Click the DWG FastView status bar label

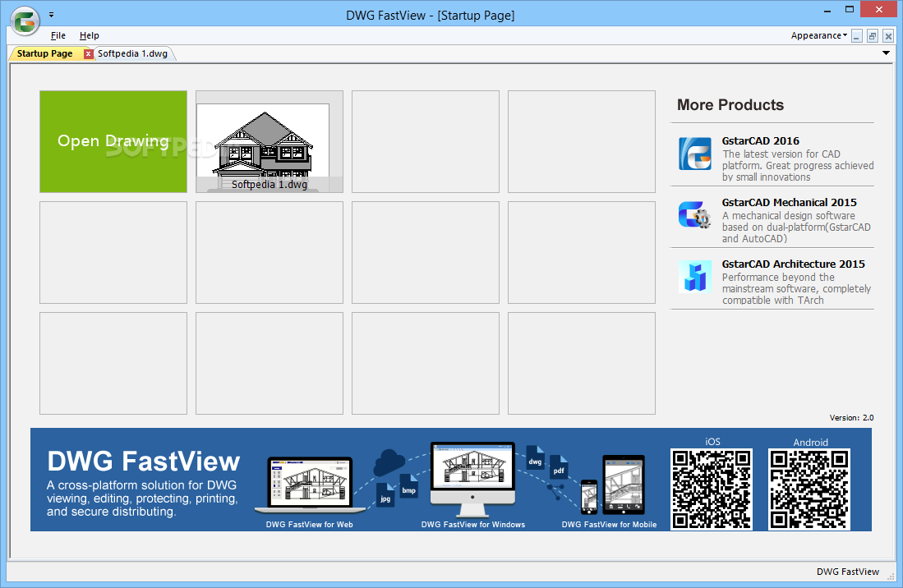point(848,572)
